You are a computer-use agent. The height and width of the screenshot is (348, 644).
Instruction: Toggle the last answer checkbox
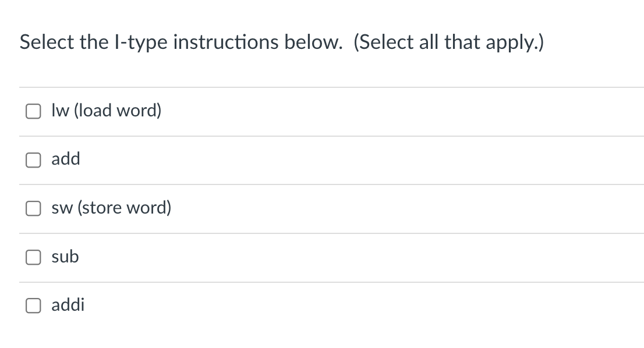(x=33, y=306)
